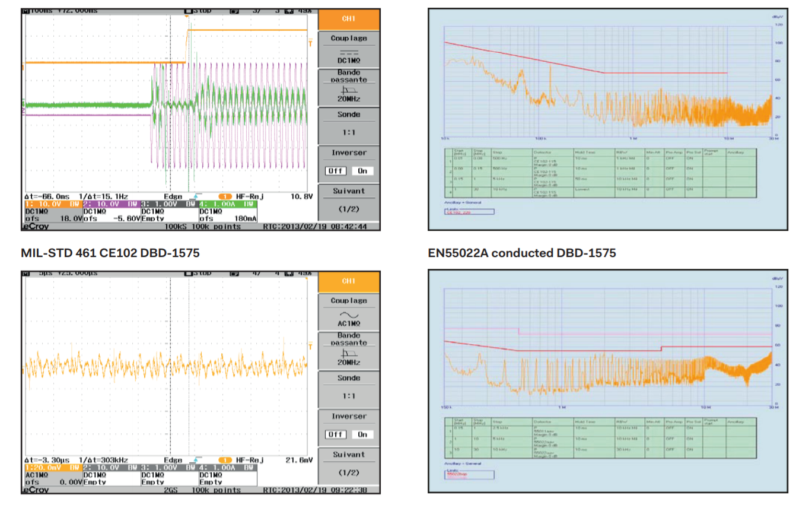Switch Inverser to On on the AC-coupled scope
Screen dimensions: 812x511
point(362,434)
